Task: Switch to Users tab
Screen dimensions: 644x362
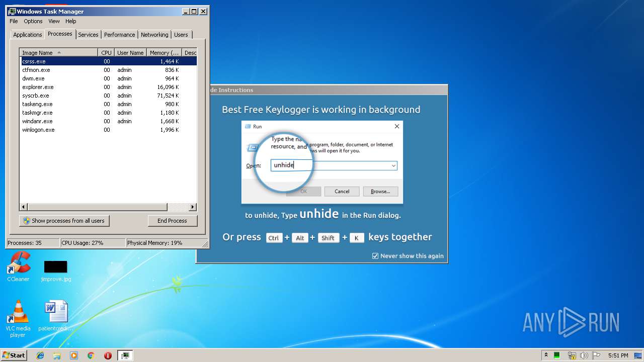Action: [x=181, y=35]
